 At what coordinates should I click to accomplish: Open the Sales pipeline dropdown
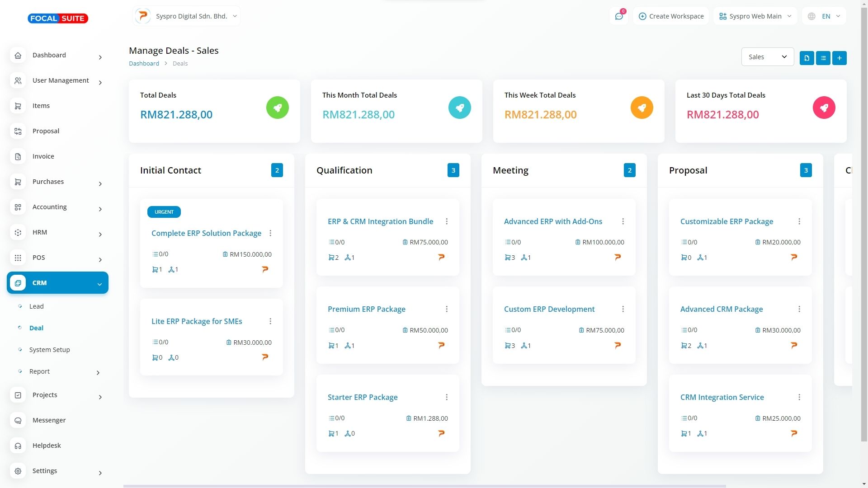point(767,57)
